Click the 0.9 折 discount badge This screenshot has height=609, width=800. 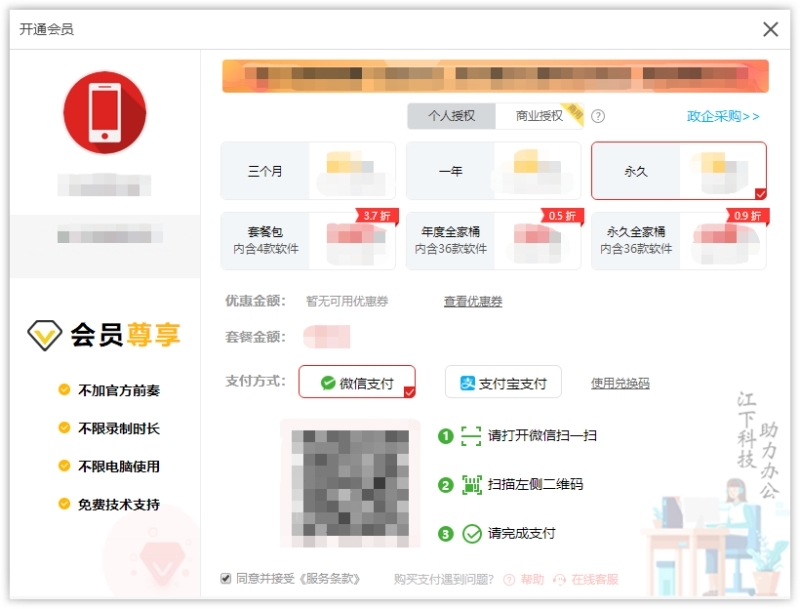747,216
